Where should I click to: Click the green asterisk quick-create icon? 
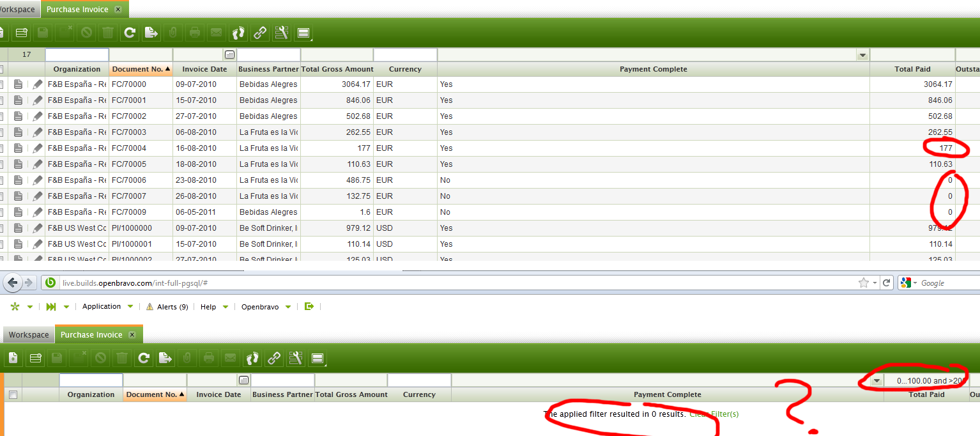pos(15,307)
